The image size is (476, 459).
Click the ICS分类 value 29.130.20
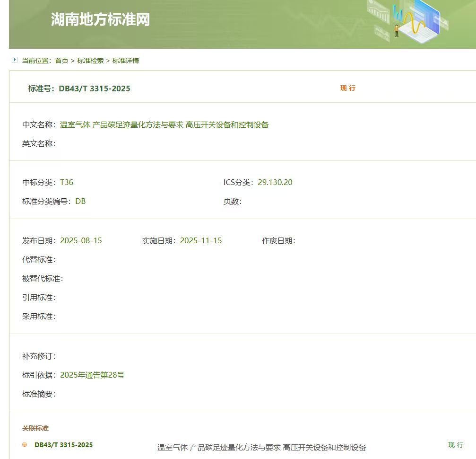tap(275, 182)
